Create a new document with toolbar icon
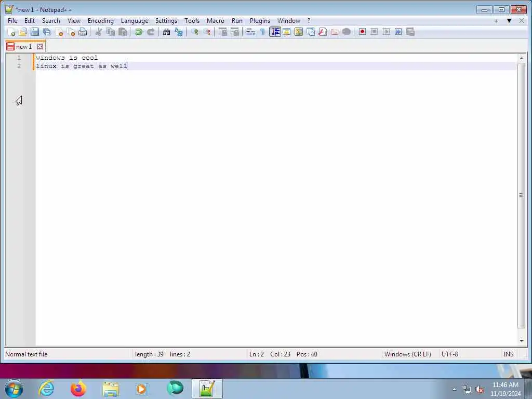This screenshot has height=399, width=532. pyautogui.click(x=11, y=32)
